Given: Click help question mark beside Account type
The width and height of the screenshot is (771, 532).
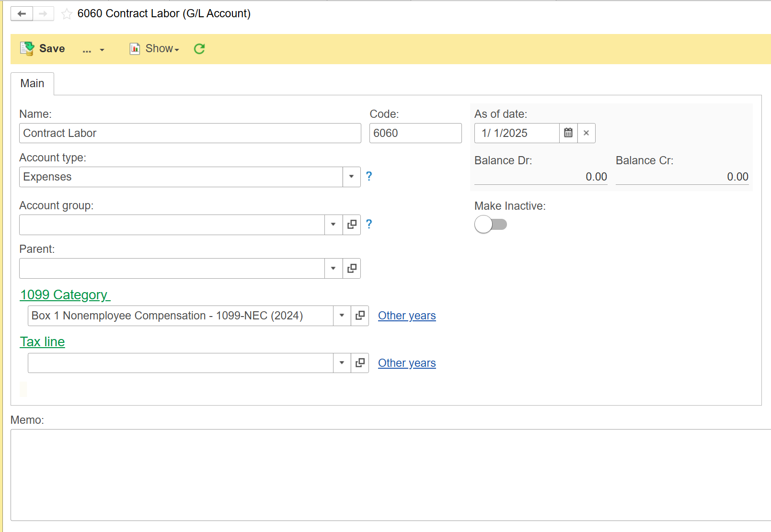Looking at the screenshot, I should point(369,176).
